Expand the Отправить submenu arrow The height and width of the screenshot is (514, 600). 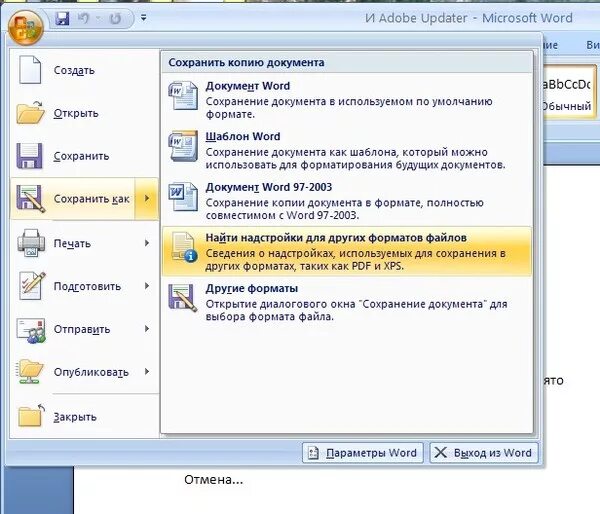click(x=147, y=329)
